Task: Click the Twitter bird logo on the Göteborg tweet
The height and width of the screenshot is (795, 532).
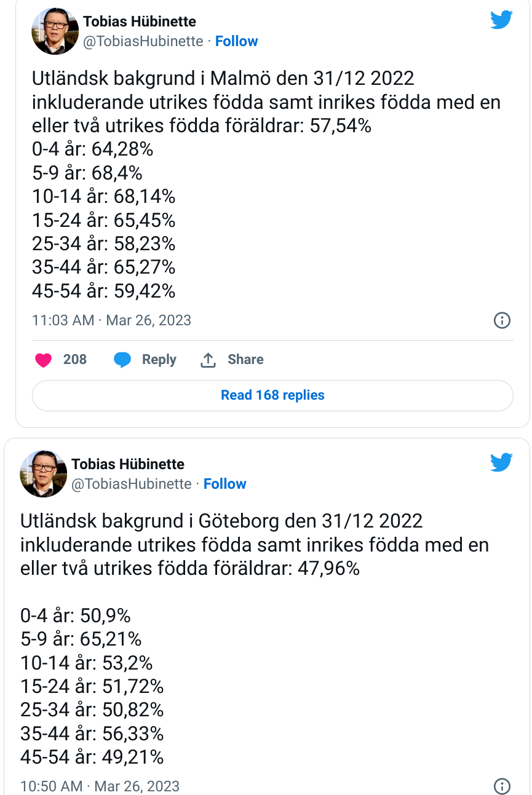Action: [501, 462]
